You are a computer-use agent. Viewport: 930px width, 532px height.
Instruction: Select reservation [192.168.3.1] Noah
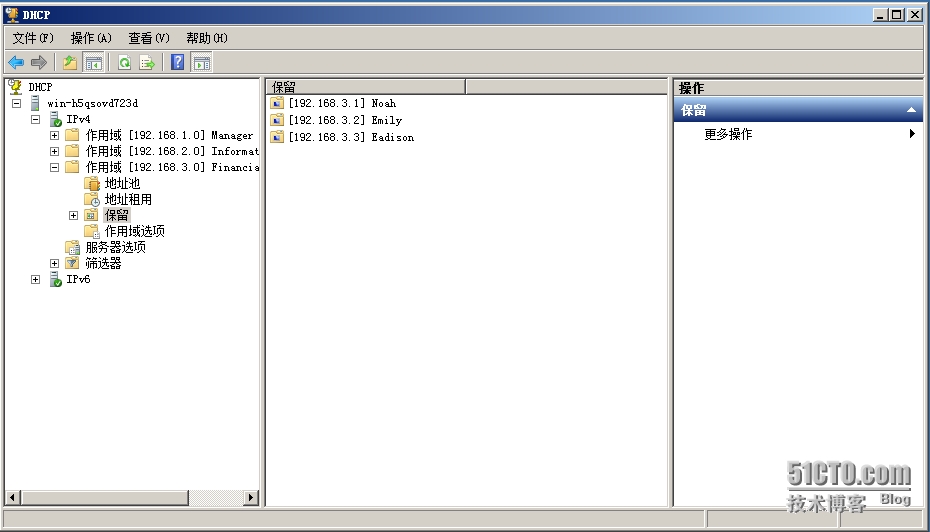coord(342,103)
